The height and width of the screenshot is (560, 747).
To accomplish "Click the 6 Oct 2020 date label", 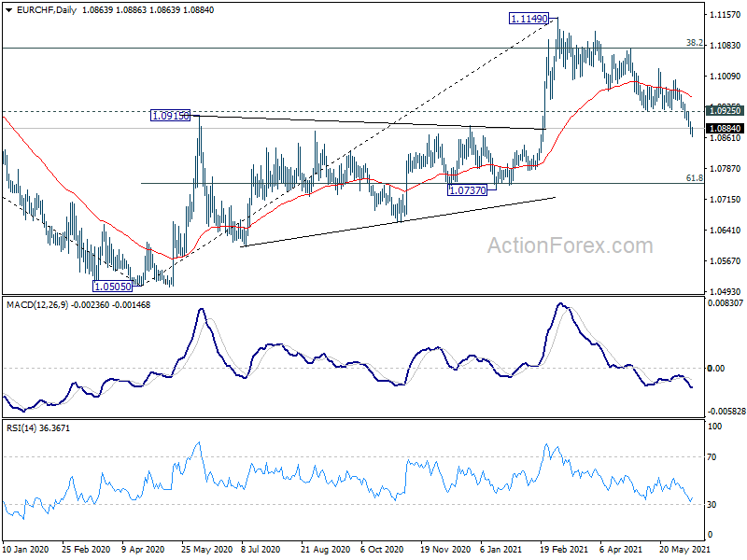I will [382, 550].
